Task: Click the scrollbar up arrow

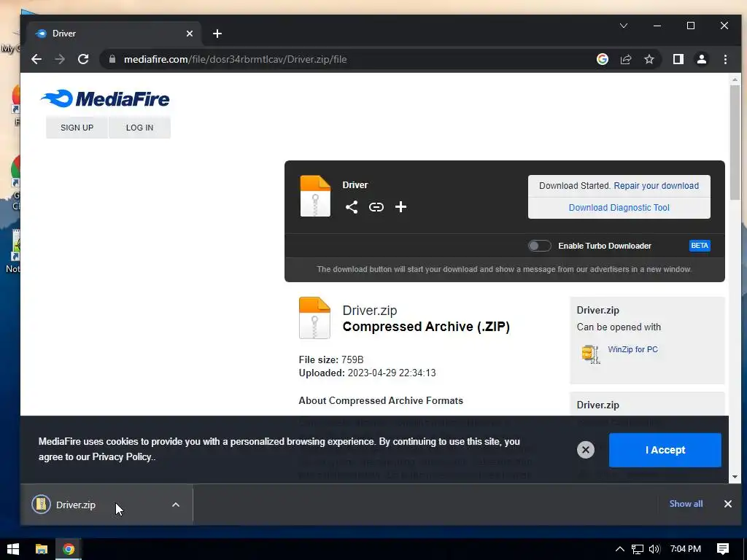Action: [735, 80]
